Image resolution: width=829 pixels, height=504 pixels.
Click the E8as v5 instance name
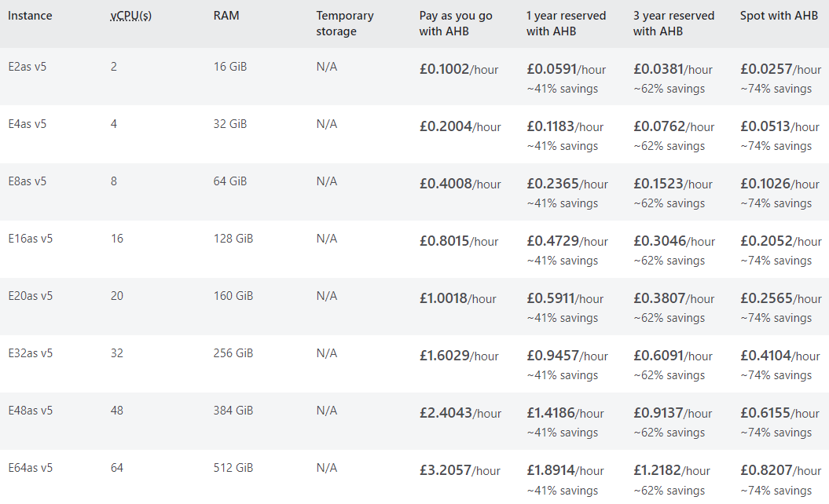[28, 181]
